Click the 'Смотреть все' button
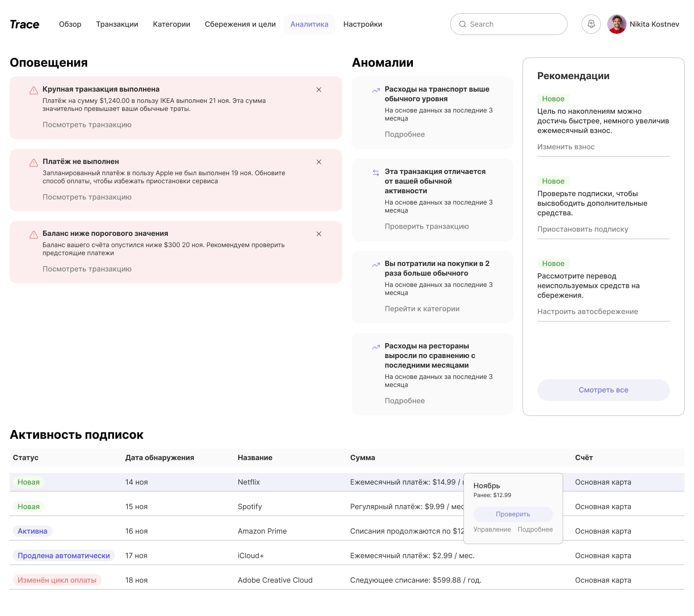Image resolution: width=694 pixels, height=616 pixels. (x=603, y=390)
